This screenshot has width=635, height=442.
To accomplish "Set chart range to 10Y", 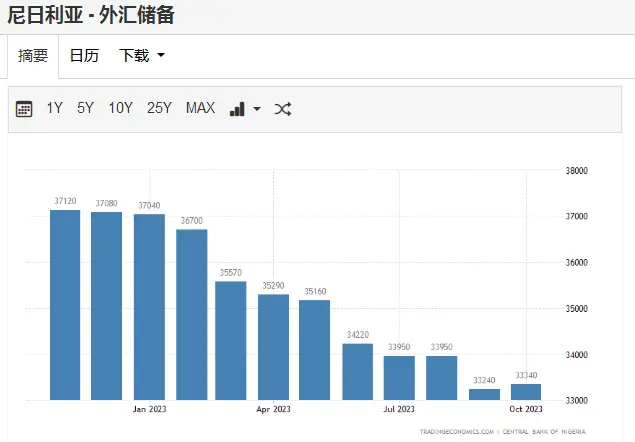I will (x=120, y=108).
